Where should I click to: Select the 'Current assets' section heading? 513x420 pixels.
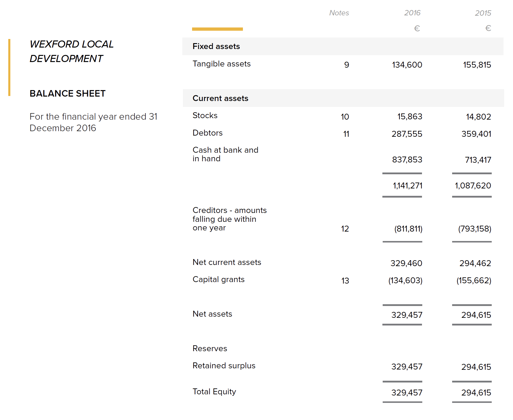(220, 98)
